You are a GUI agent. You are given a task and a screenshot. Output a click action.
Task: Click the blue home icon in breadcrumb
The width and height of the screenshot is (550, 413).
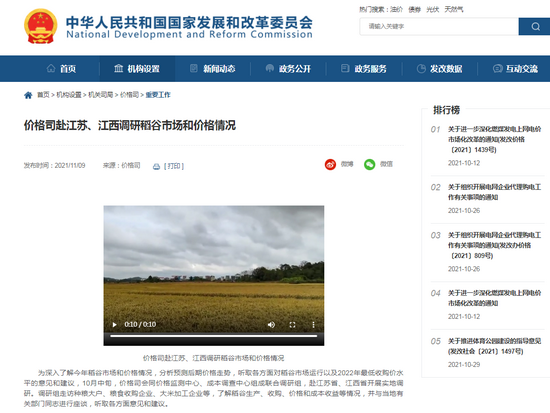28,95
